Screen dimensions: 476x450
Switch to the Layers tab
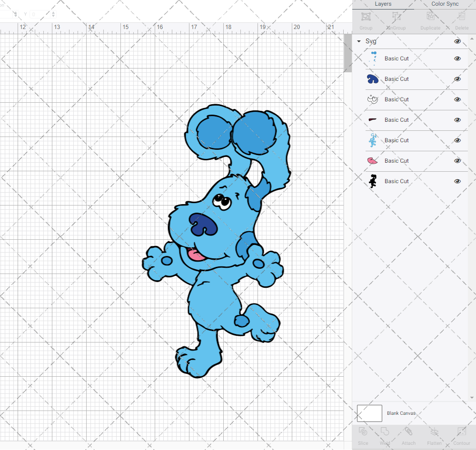coord(383,4)
